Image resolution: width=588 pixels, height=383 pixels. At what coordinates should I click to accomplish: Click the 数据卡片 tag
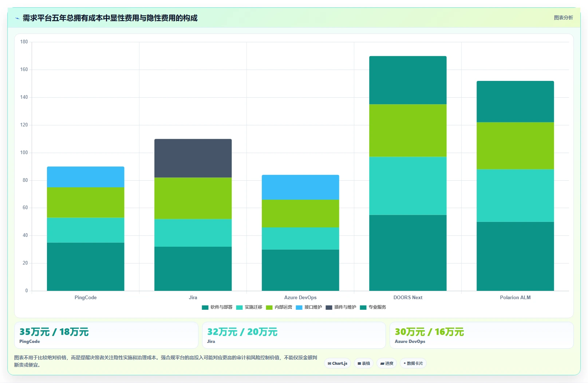pos(413,363)
